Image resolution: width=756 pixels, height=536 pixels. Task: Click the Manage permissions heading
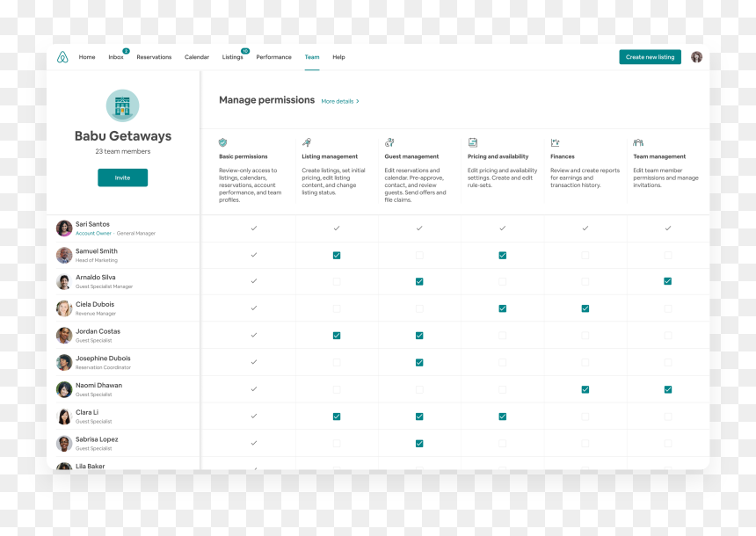coord(266,100)
